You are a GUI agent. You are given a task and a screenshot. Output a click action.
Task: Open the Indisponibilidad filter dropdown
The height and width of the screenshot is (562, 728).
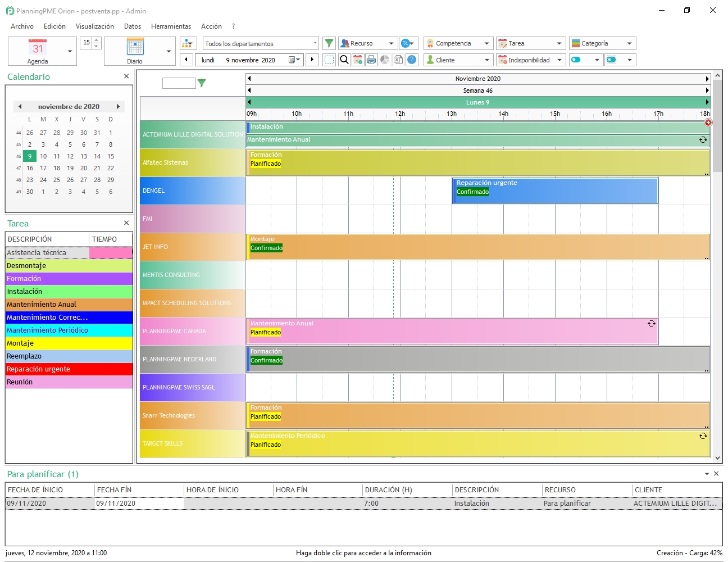click(x=530, y=60)
